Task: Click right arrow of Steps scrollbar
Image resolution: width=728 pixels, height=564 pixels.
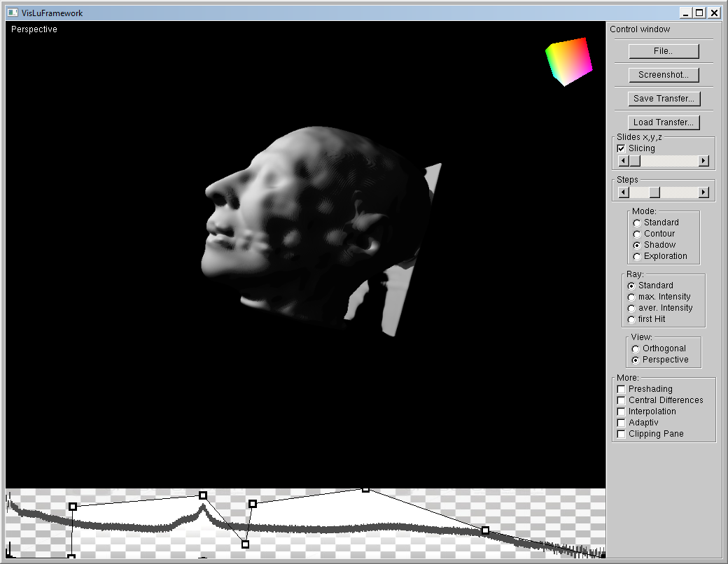Action: [x=703, y=192]
